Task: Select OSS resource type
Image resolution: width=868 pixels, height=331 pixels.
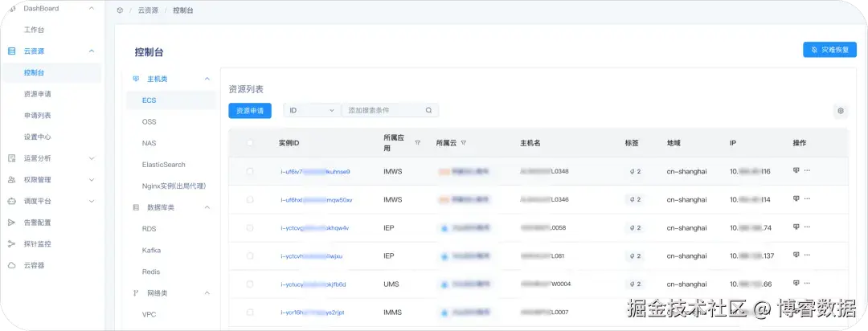Action: [x=149, y=122]
